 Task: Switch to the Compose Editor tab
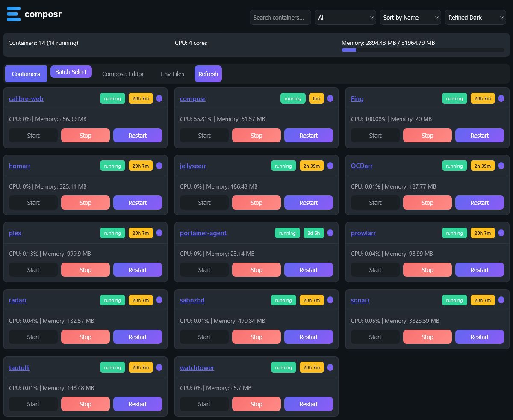click(x=123, y=74)
